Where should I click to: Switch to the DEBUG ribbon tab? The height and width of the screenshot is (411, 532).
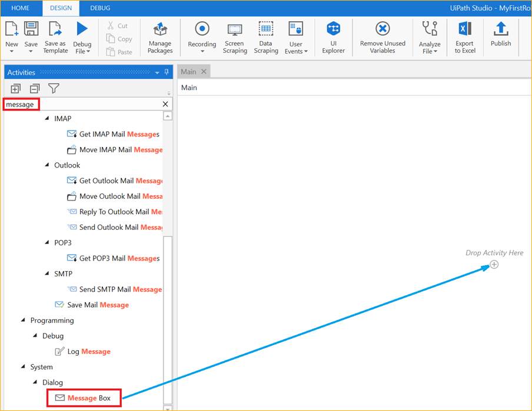[x=100, y=8]
